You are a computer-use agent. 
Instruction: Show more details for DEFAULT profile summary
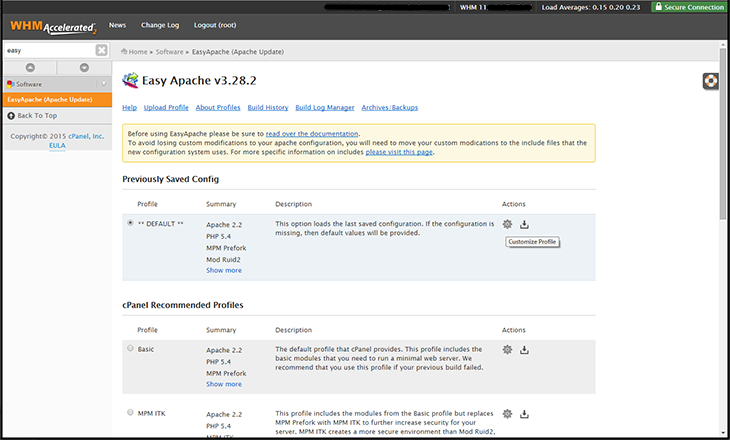pyautogui.click(x=224, y=271)
